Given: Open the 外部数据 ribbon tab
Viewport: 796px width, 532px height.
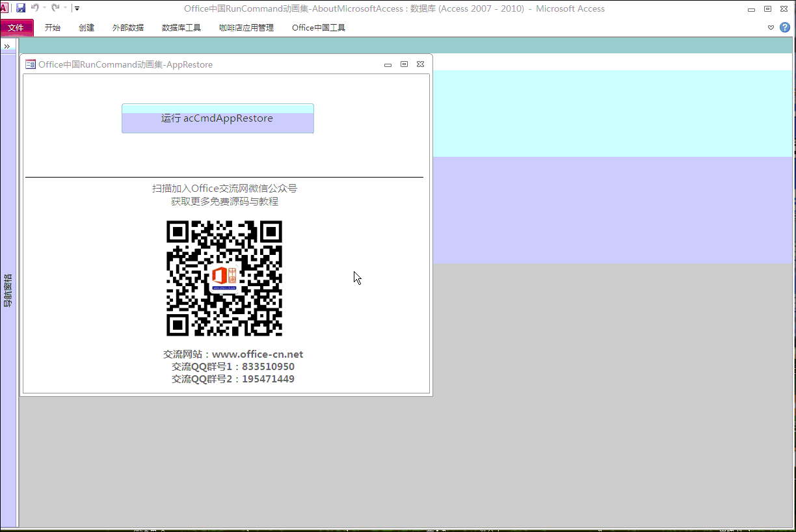Looking at the screenshot, I should click(128, 28).
